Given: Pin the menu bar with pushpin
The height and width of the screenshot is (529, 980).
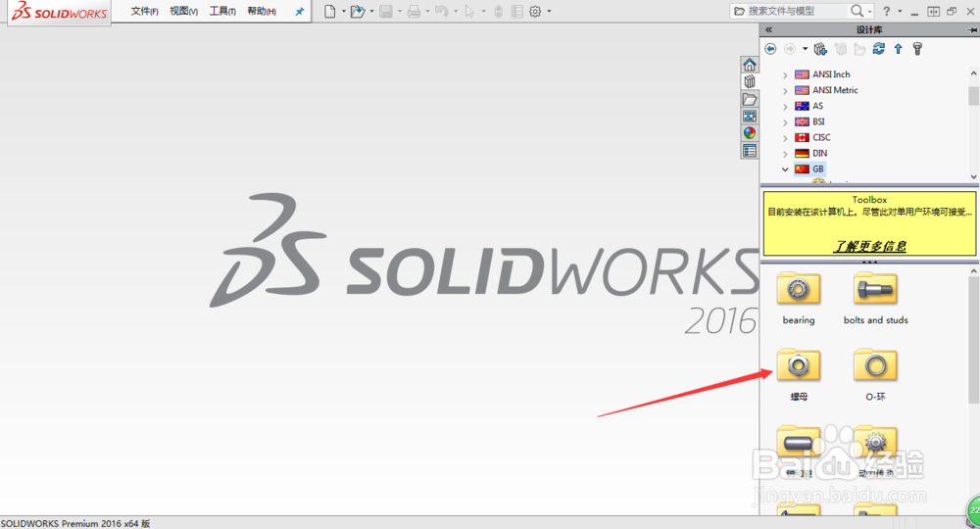Looking at the screenshot, I should pyautogui.click(x=299, y=11).
